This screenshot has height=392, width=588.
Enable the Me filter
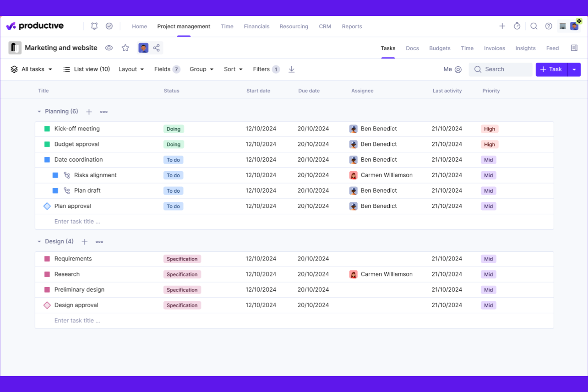[452, 69]
